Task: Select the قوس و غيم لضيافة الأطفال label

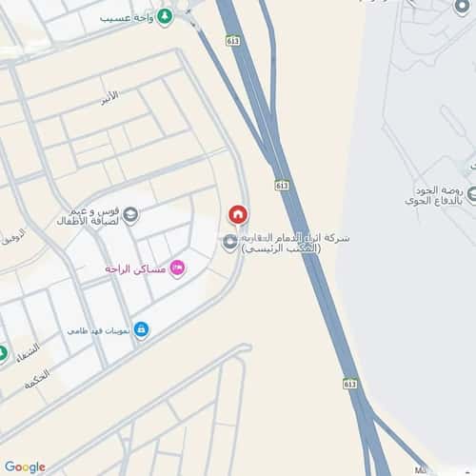Action: point(88,216)
